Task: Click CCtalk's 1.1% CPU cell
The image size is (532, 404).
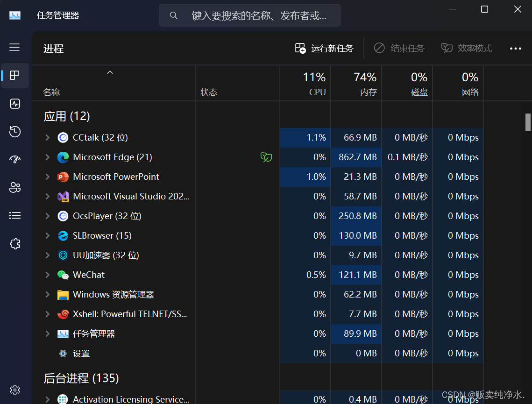Action: tap(305, 138)
